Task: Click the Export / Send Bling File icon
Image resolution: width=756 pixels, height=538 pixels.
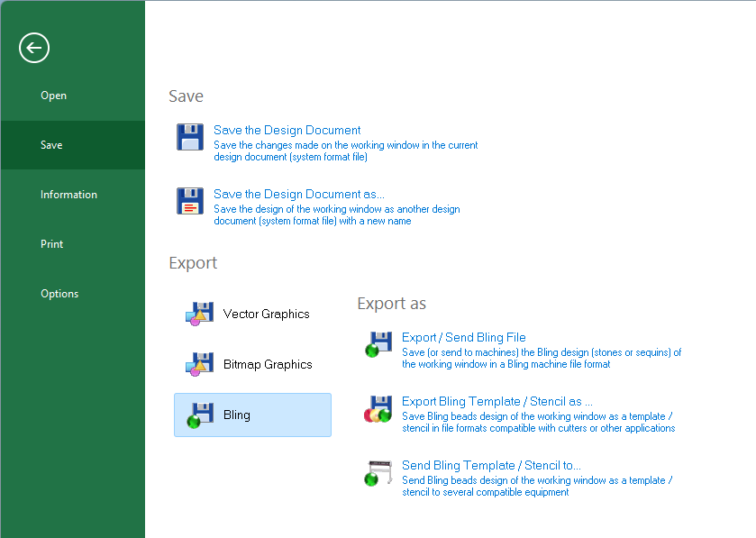Action: pos(378,344)
